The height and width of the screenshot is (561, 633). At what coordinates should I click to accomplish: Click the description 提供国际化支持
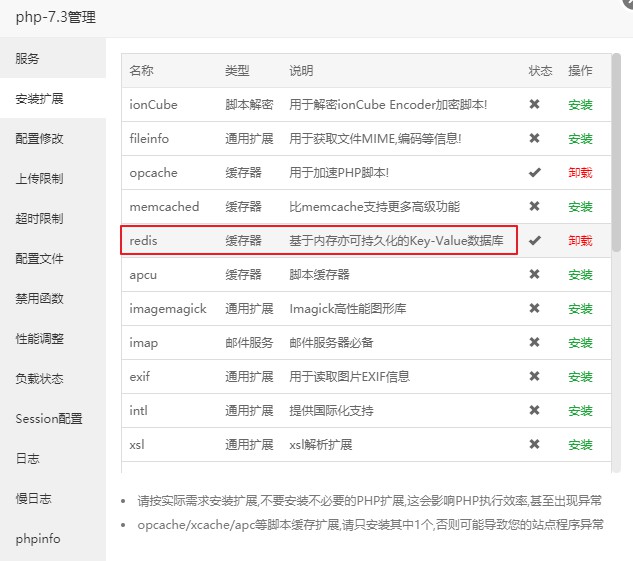coord(331,410)
